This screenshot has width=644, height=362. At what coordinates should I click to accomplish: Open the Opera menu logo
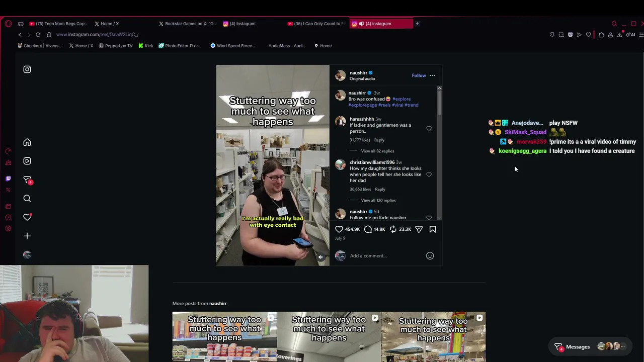pyautogui.click(x=8, y=24)
